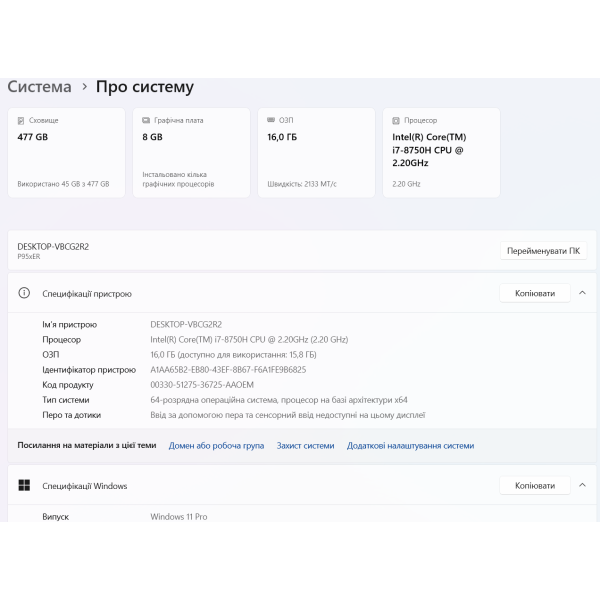Collapse the Специфікації пристрою section
This screenshot has width=600, height=600.
582,293
